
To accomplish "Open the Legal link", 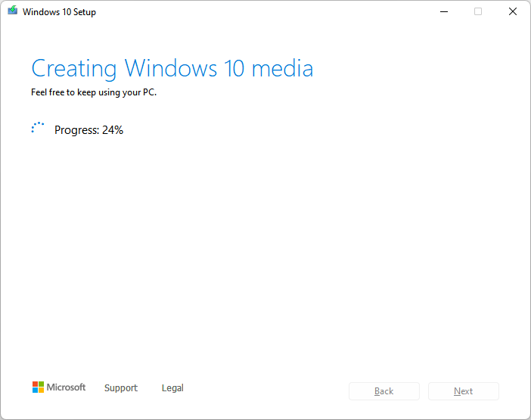I will click(172, 388).
